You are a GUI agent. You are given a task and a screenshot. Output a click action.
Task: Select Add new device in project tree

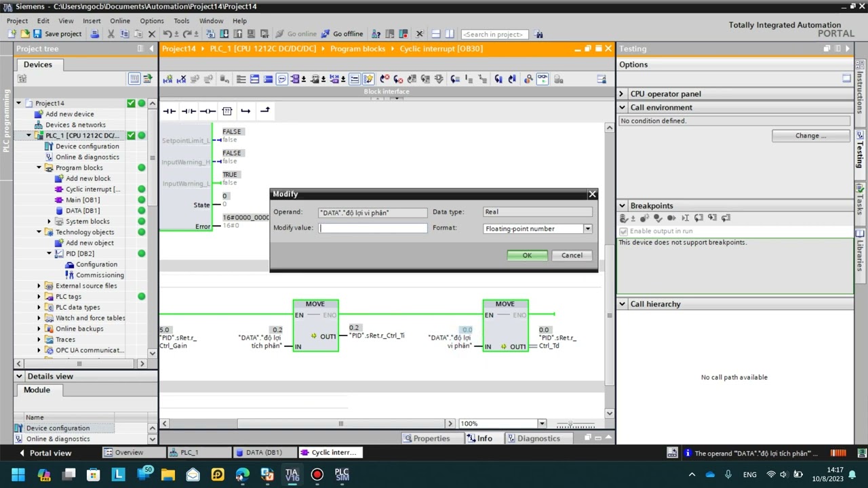tap(70, 114)
